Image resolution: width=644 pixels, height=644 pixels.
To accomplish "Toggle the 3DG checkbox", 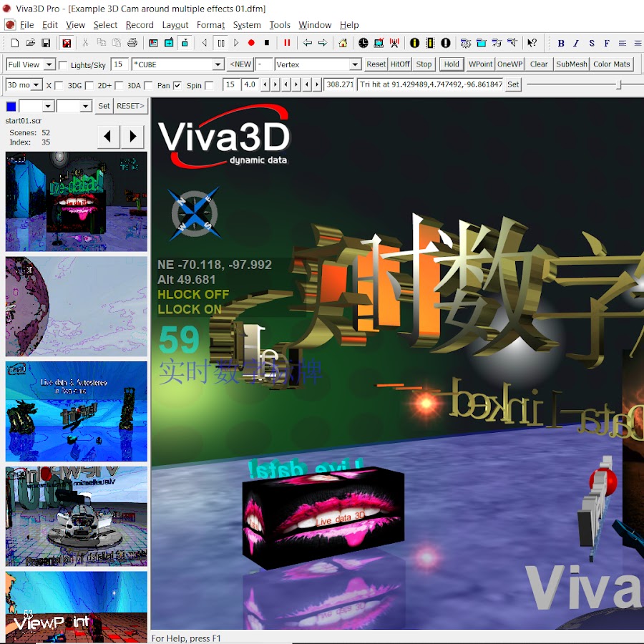I will [x=89, y=85].
